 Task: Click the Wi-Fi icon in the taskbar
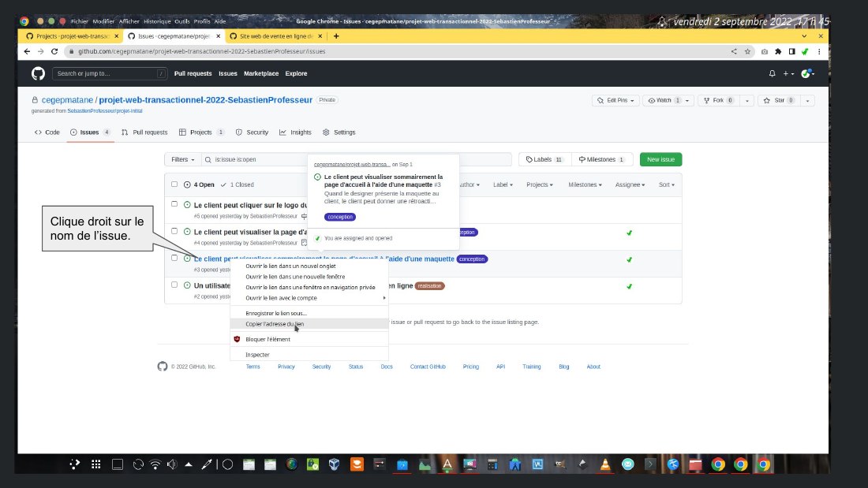click(x=155, y=465)
